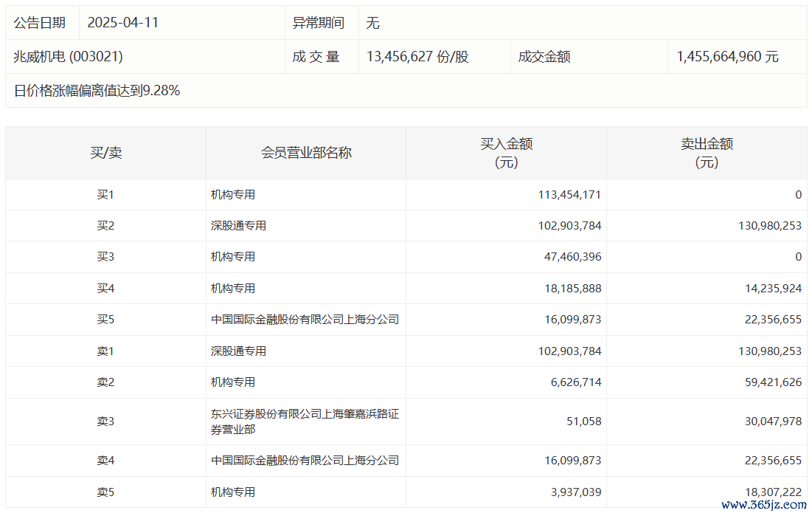Select the 买3 row label
Viewport: 812px width, 516px height.
[105, 257]
